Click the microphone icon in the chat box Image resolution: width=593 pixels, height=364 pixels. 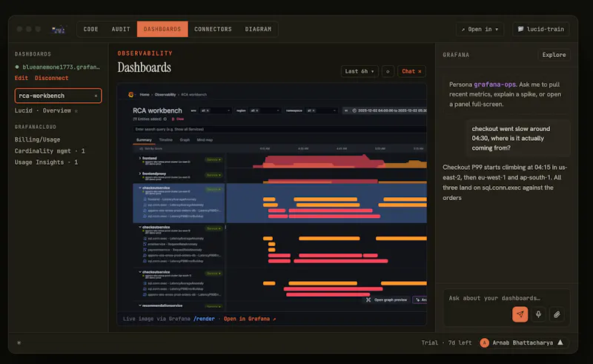click(x=539, y=314)
